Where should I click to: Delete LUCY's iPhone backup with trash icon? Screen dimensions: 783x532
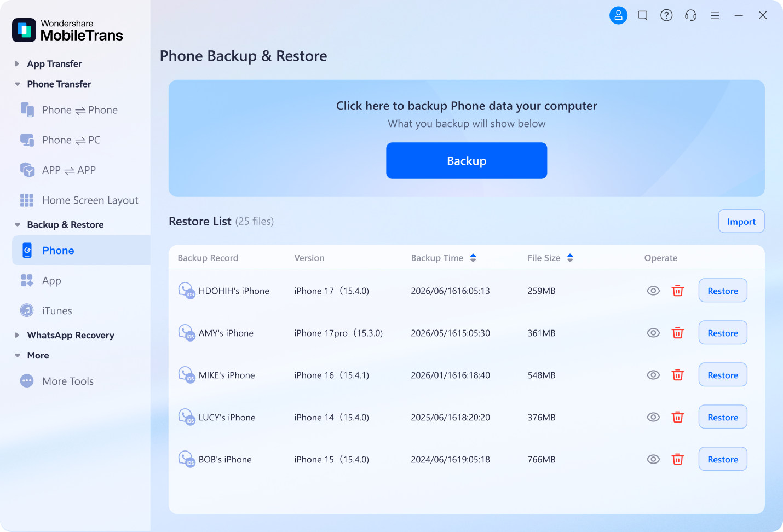(678, 417)
